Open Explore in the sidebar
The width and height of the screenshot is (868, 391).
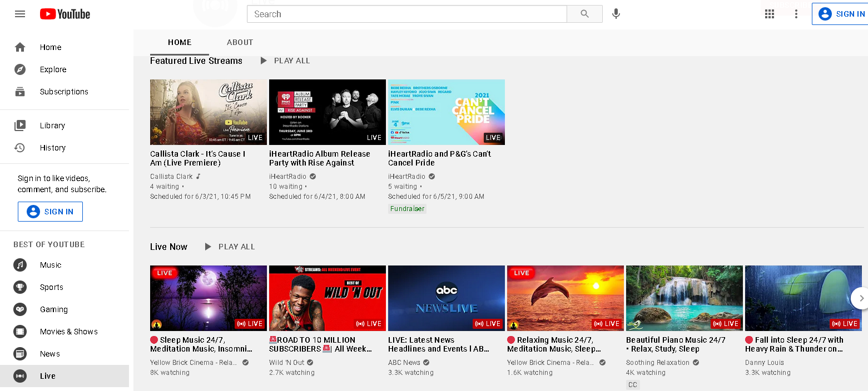point(53,69)
